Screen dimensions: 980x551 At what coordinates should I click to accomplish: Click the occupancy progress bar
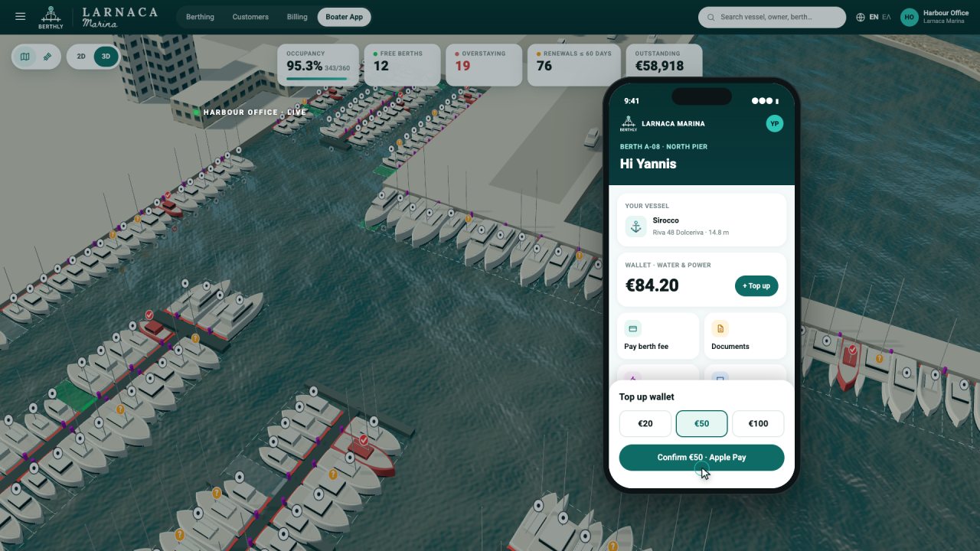[x=318, y=78]
